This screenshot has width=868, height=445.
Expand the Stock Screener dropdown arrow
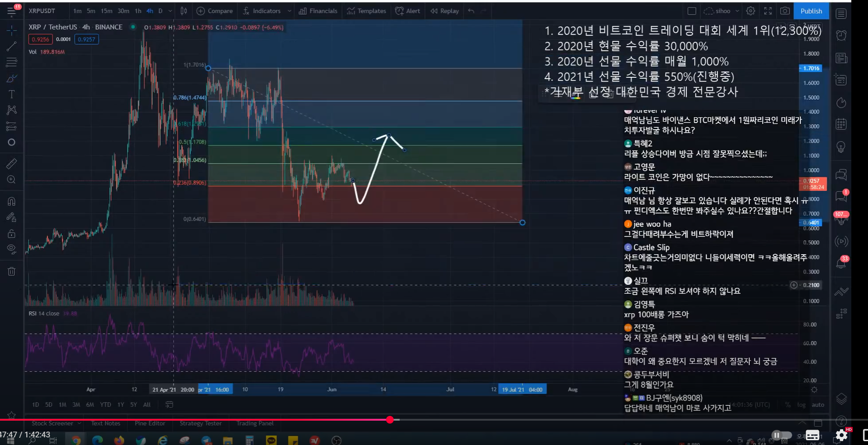click(79, 424)
